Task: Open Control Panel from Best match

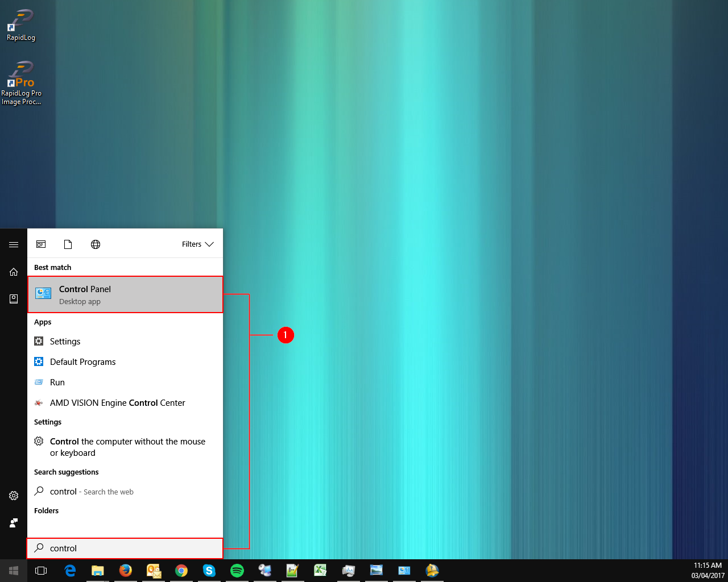Action: (x=125, y=294)
